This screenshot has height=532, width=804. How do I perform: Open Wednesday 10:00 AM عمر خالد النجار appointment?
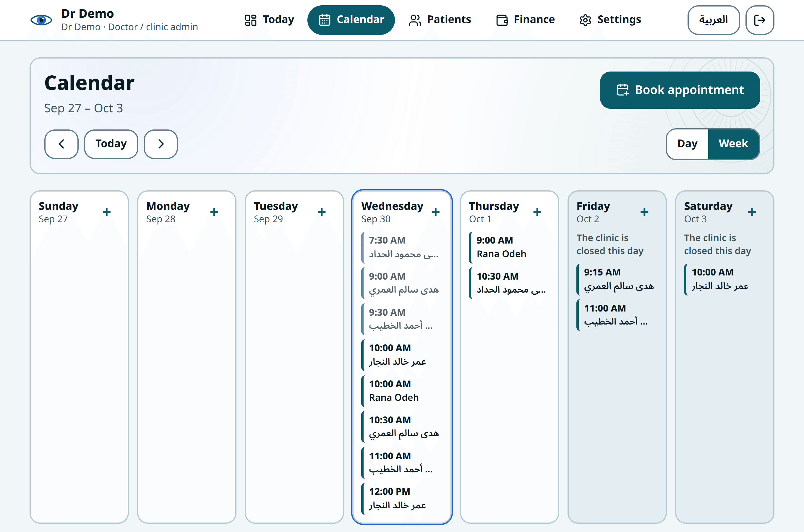[x=402, y=355]
